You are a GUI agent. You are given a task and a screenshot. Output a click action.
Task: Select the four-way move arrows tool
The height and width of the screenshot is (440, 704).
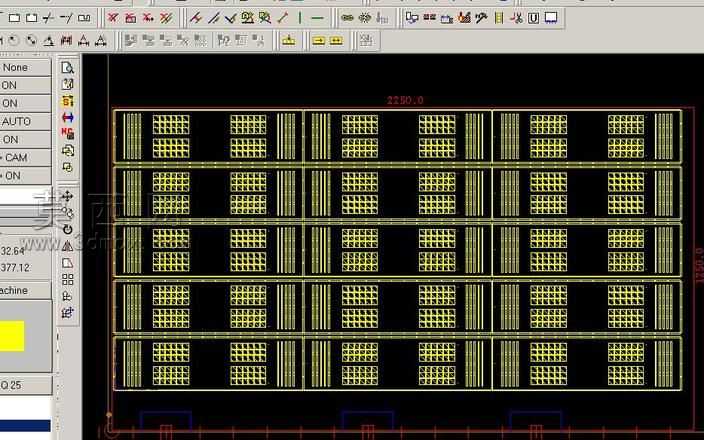[67, 196]
